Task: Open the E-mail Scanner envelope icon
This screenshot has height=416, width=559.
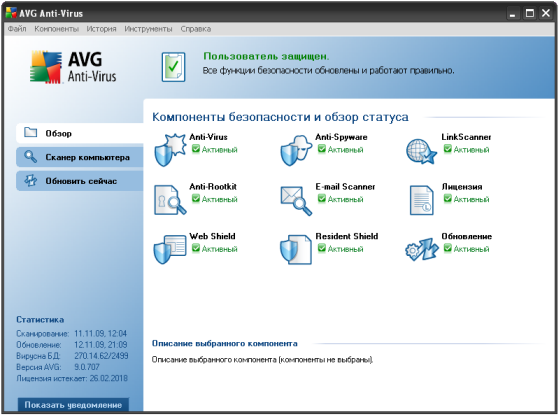Action: [296, 201]
